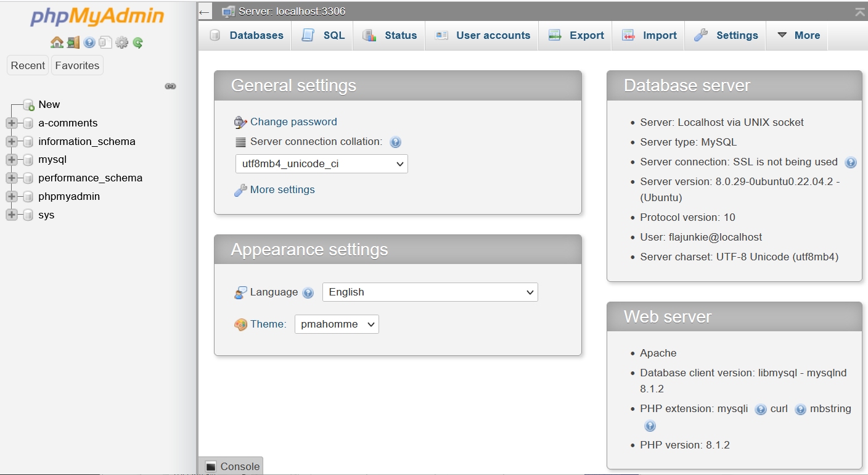
Task: Select the performance_schema database name
Action: [x=90, y=178]
